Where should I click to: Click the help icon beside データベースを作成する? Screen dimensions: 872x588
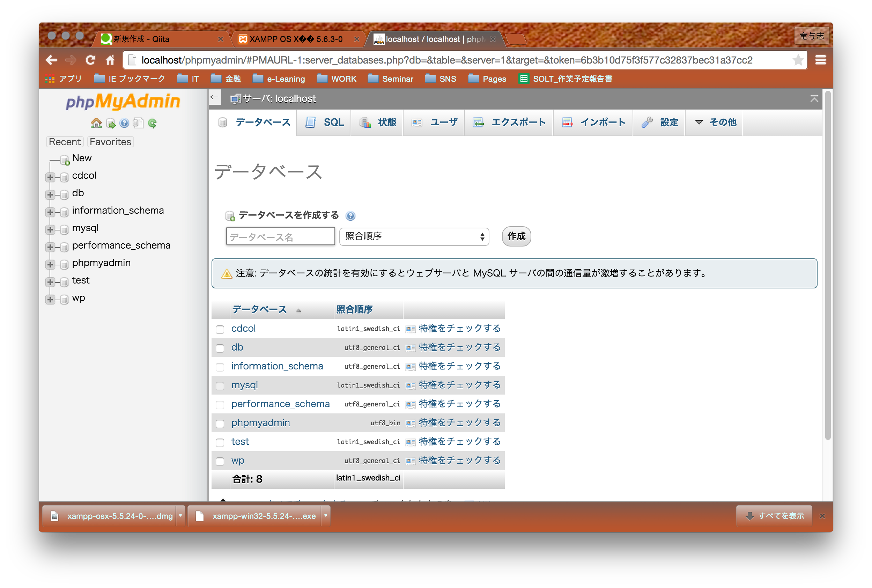(350, 216)
